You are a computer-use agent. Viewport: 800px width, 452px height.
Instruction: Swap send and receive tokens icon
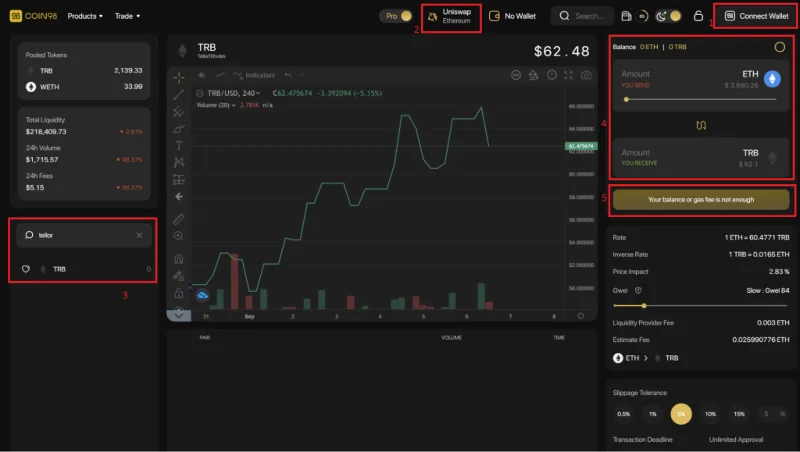[701, 125]
